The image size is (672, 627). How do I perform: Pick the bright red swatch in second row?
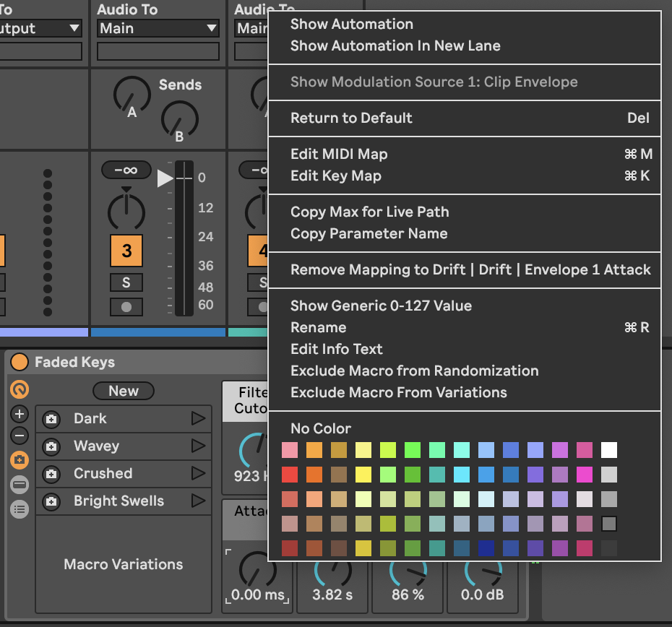[x=290, y=475]
